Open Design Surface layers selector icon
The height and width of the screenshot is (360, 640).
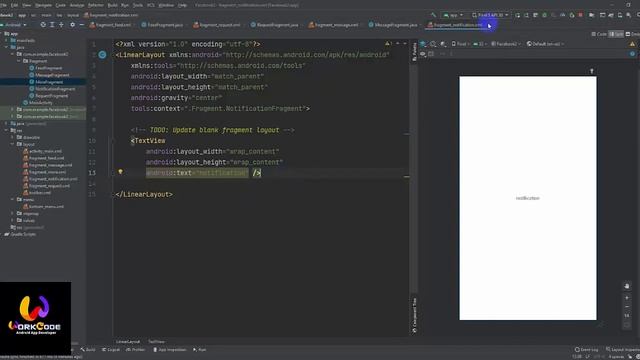pos(423,44)
